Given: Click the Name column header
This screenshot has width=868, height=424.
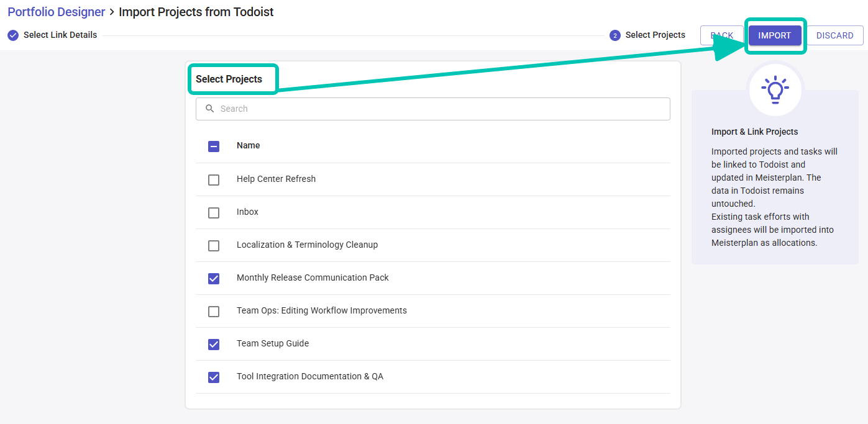Looking at the screenshot, I should pos(249,145).
